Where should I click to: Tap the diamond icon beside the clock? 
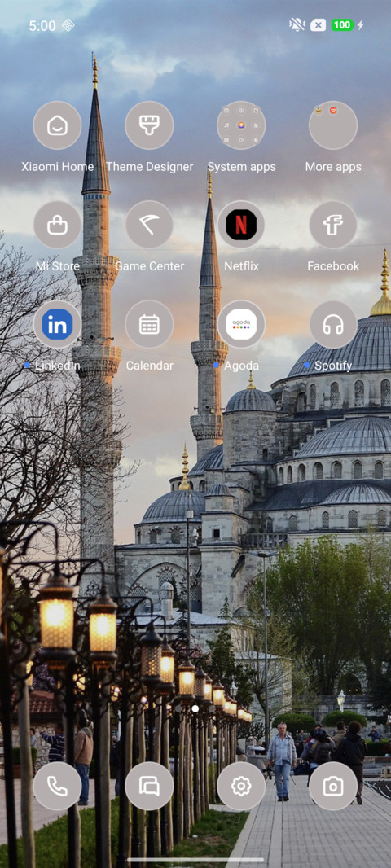click(x=68, y=25)
